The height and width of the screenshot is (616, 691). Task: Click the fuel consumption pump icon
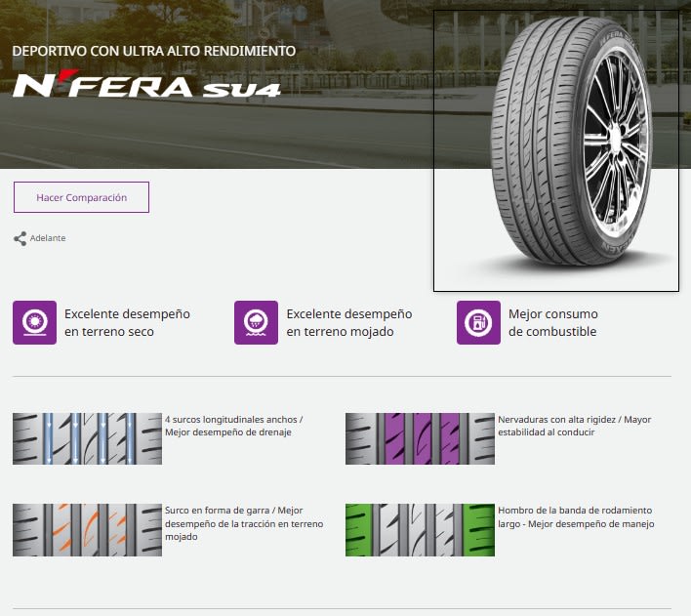[478, 322]
